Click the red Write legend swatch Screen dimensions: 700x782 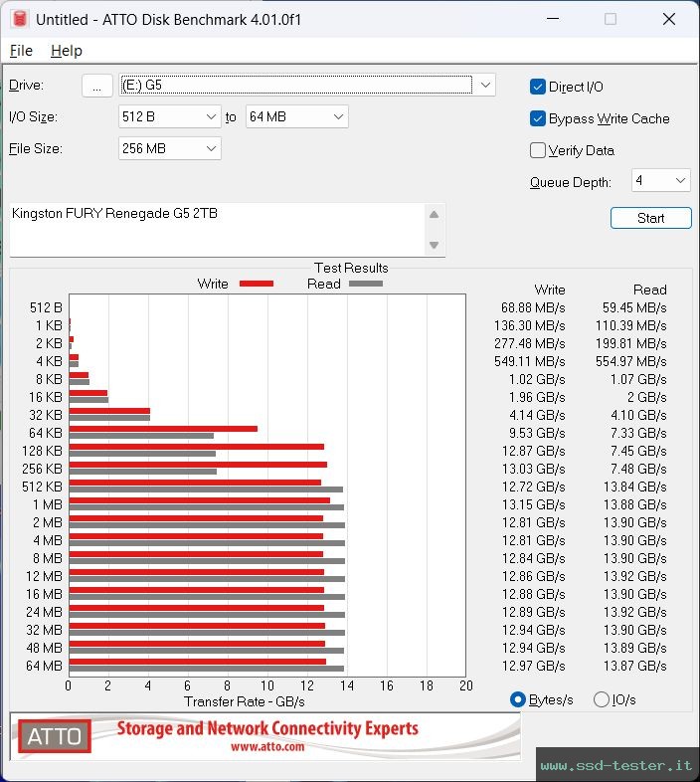click(x=257, y=284)
